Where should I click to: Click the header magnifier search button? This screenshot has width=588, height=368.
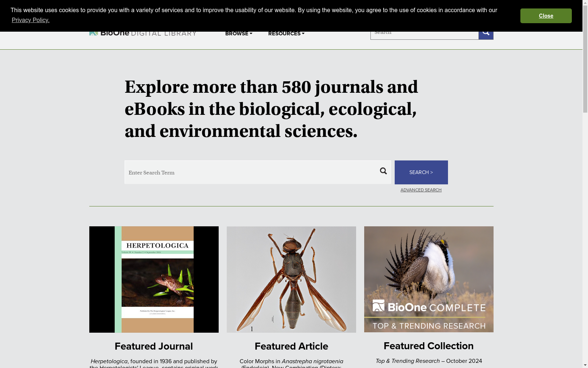(486, 35)
